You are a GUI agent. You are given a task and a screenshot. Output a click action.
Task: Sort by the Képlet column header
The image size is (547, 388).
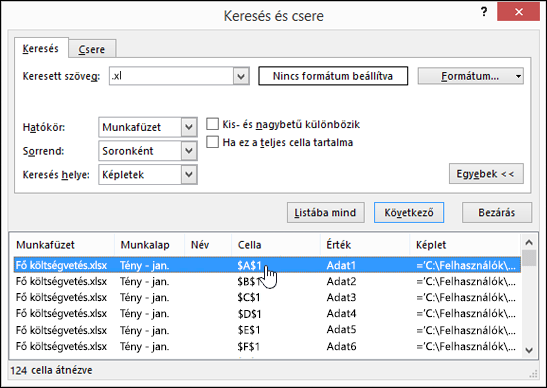point(465,245)
